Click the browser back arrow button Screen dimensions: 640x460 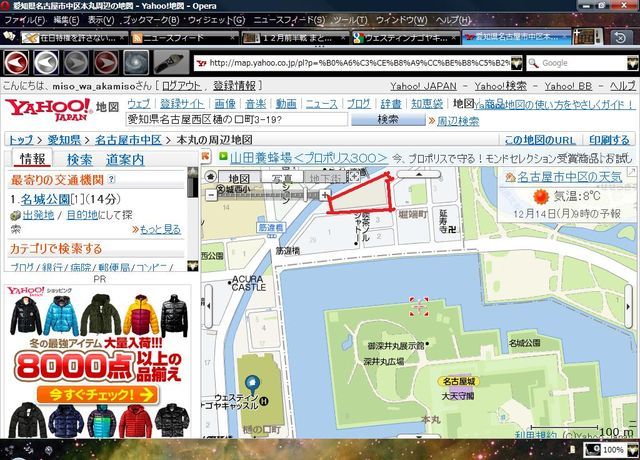17,62
